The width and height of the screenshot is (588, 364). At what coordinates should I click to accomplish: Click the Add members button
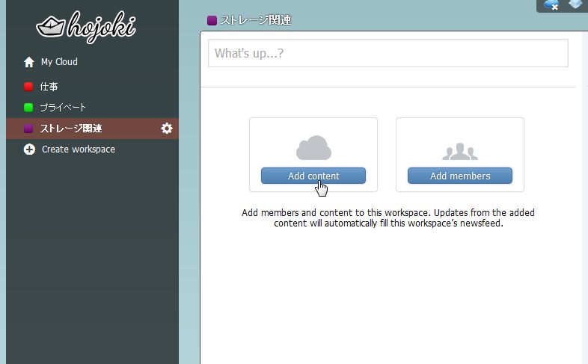point(460,176)
